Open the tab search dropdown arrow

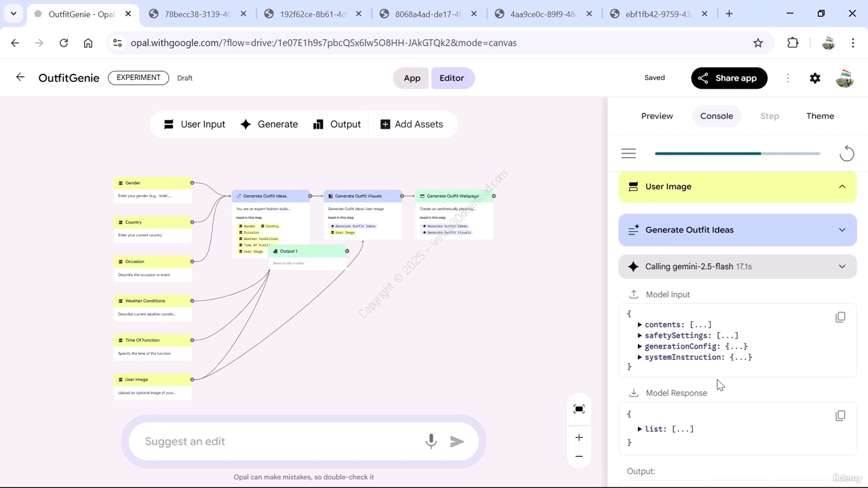(14, 14)
